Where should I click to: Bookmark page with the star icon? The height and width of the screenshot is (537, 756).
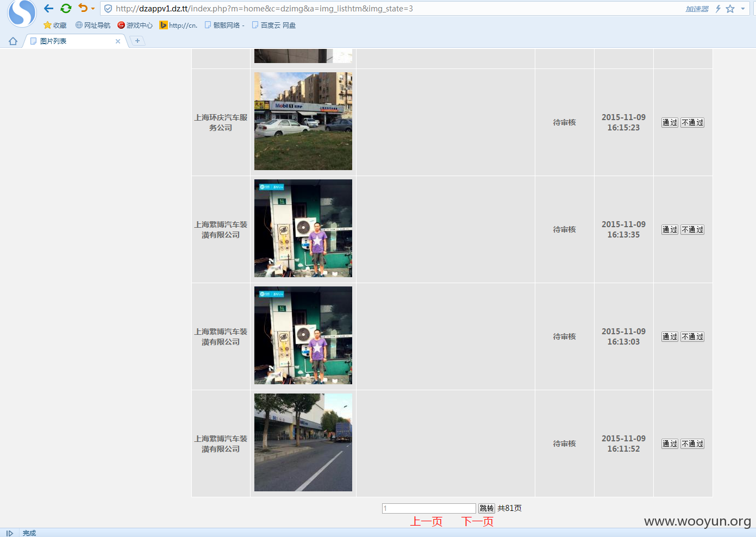730,9
